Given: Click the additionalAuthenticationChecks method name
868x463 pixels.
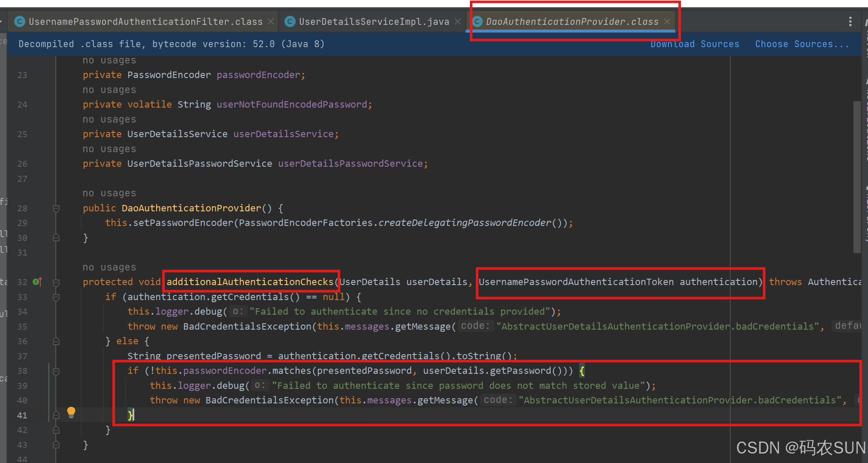Looking at the screenshot, I should [250, 282].
